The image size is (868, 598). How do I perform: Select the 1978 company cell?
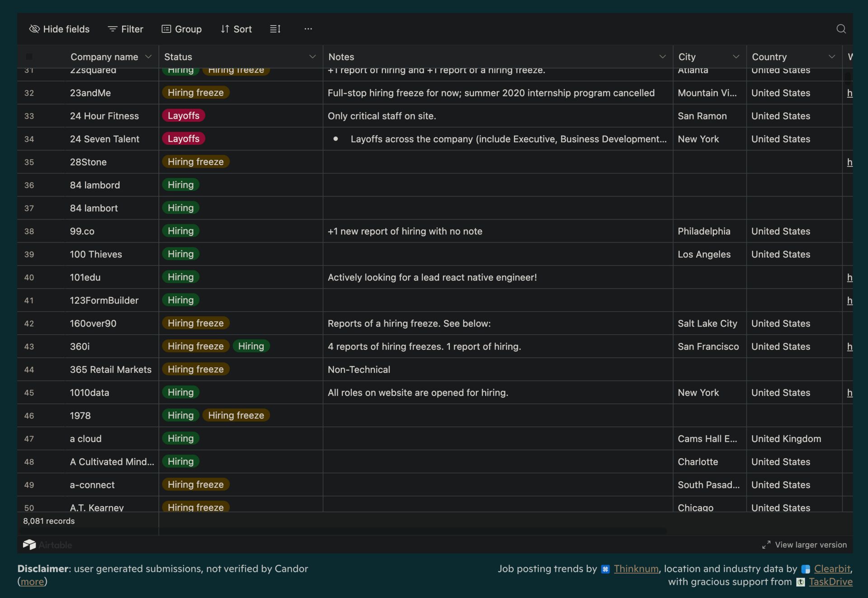(x=111, y=416)
